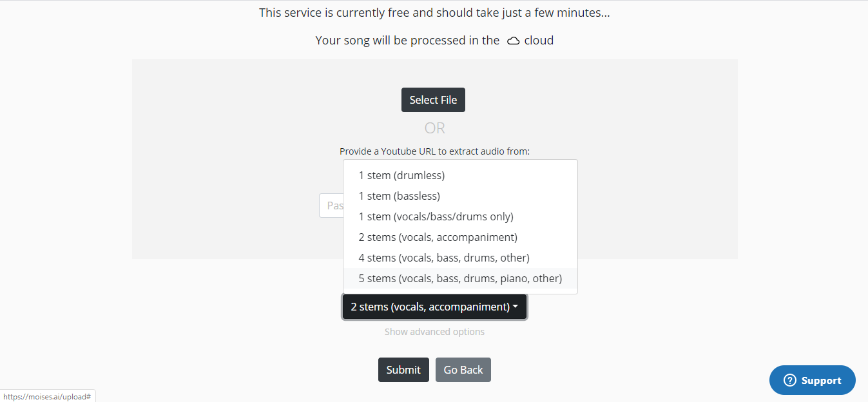Click the file upload drop area
The image size is (868, 402).
(226, 161)
